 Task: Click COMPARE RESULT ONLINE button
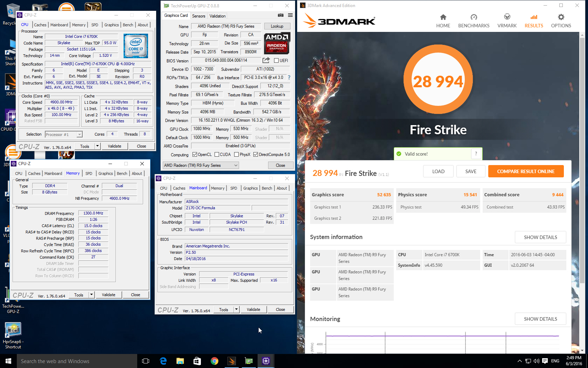[526, 171]
